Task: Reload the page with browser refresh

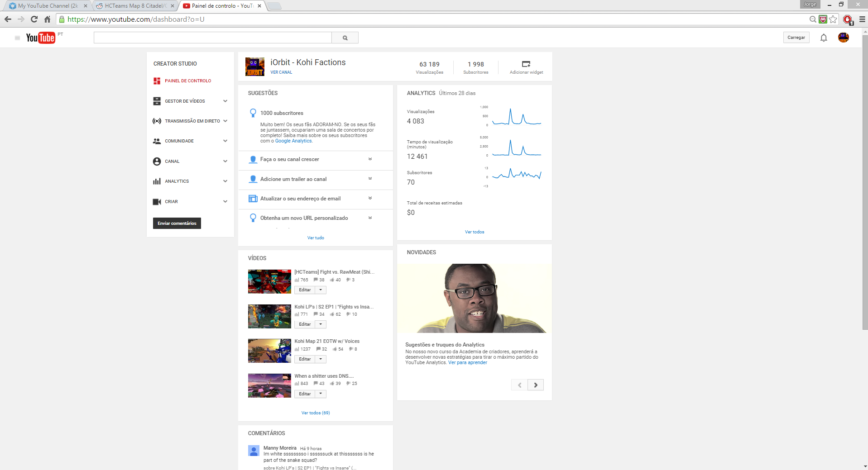Action: [x=34, y=19]
